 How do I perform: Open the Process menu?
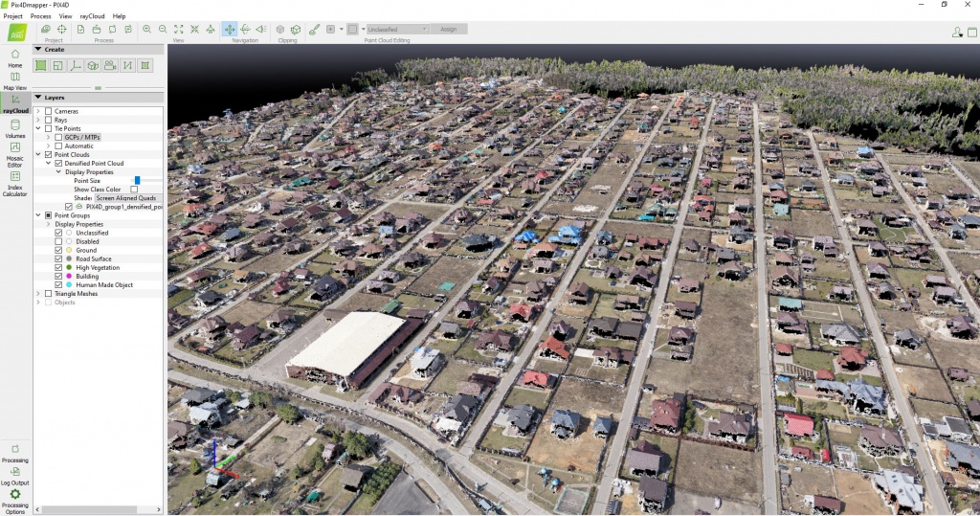coord(40,16)
